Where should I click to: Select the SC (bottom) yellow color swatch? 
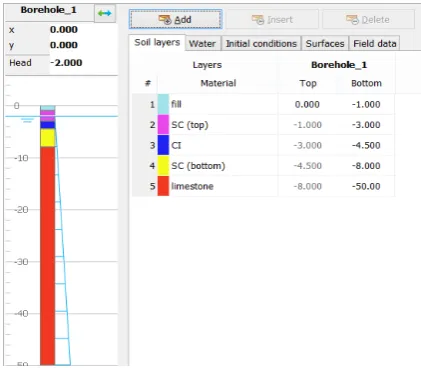pos(163,166)
